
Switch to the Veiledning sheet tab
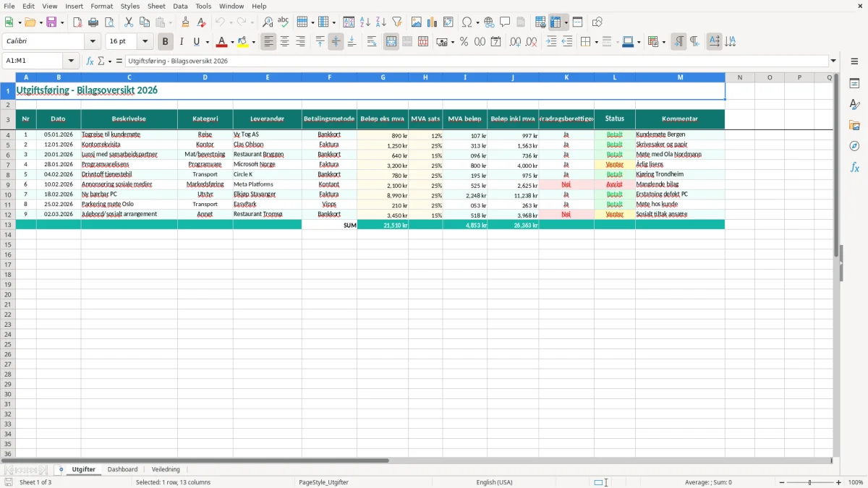166,469
